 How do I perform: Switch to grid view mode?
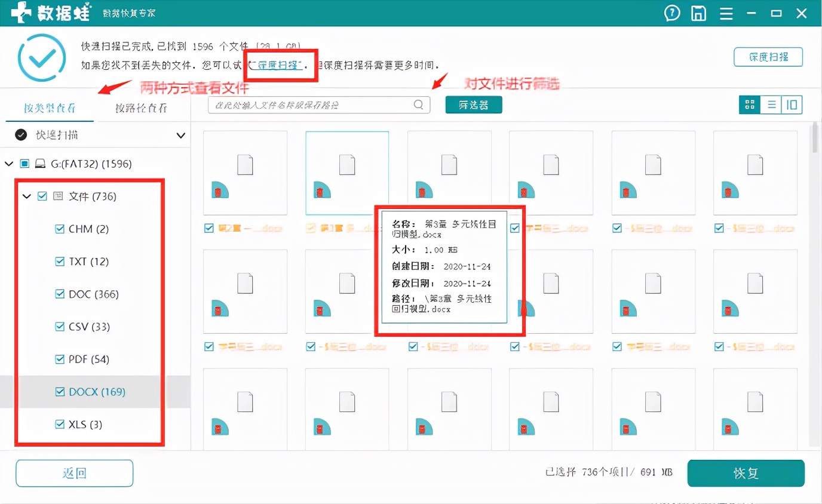[x=750, y=104]
